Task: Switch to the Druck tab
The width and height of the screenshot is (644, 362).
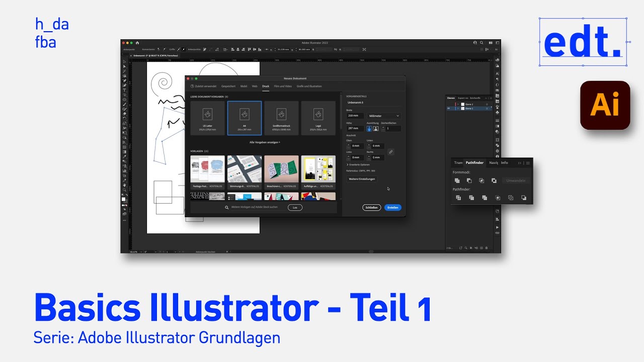Action: click(x=266, y=86)
